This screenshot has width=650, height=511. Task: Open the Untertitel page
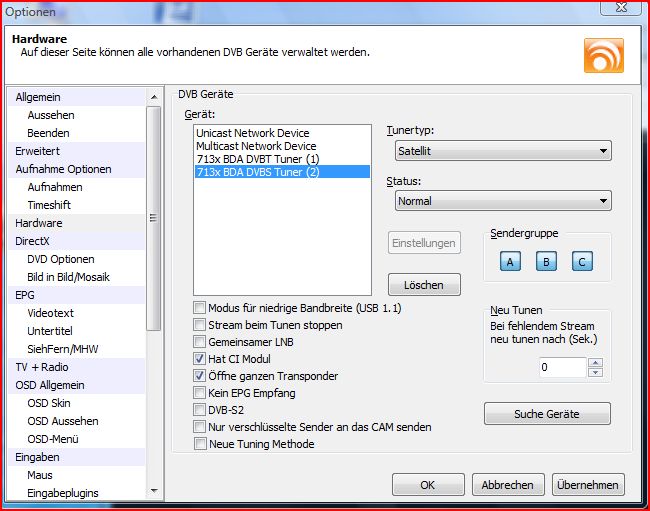click(x=76, y=331)
